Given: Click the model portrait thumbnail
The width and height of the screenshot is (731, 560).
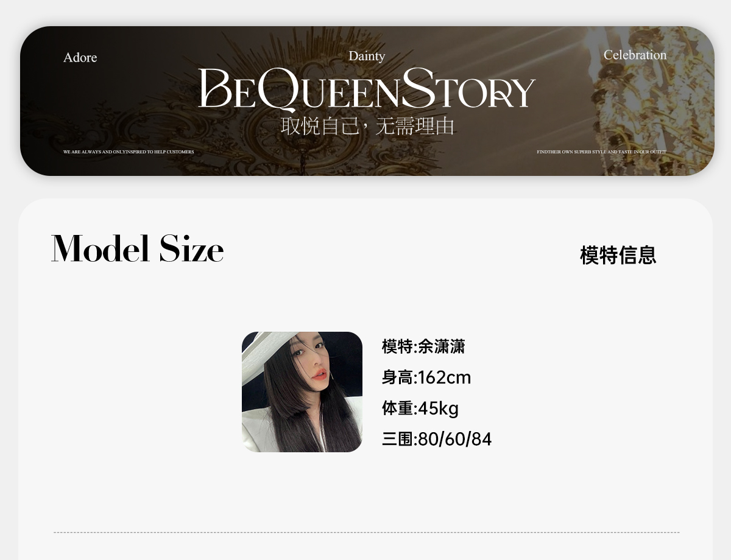Looking at the screenshot, I should pos(302,392).
